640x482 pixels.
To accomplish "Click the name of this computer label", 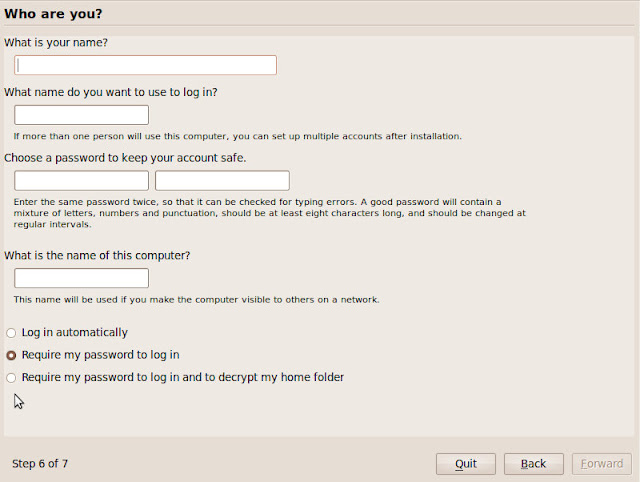I will pyautogui.click(x=97, y=255).
